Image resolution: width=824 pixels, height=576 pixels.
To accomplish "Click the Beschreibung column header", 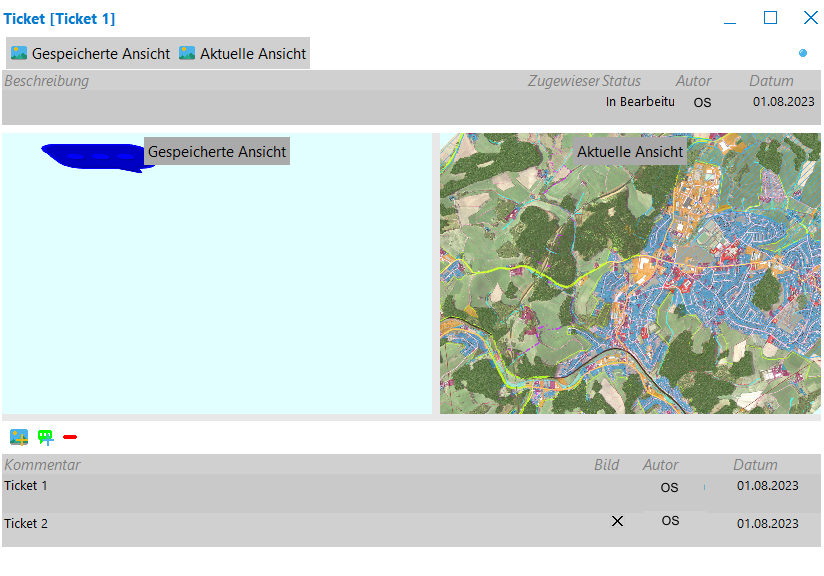I will pyautogui.click(x=47, y=81).
